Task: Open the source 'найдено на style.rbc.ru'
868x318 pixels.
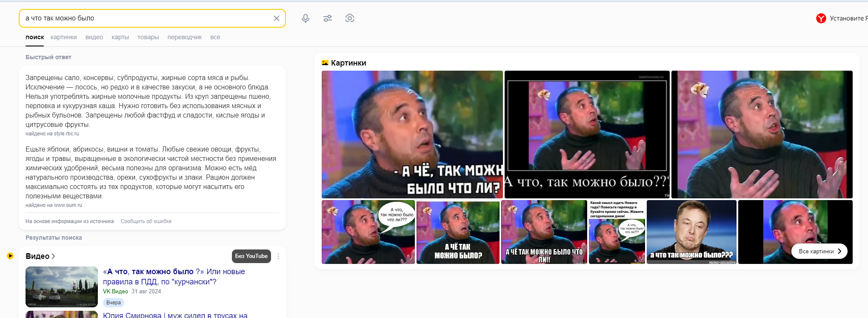Action: 52,134
